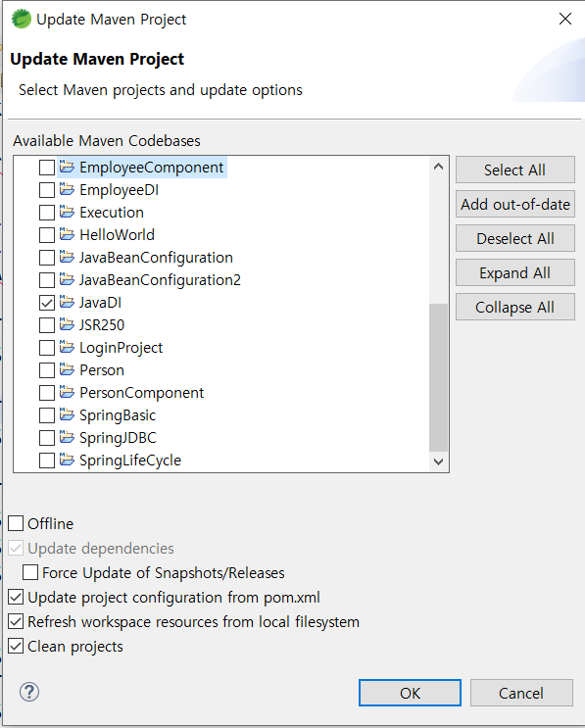Uncheck the JavaDI checkbox
Viewport: 585px width, 728px height.
(x=47, y=303)
